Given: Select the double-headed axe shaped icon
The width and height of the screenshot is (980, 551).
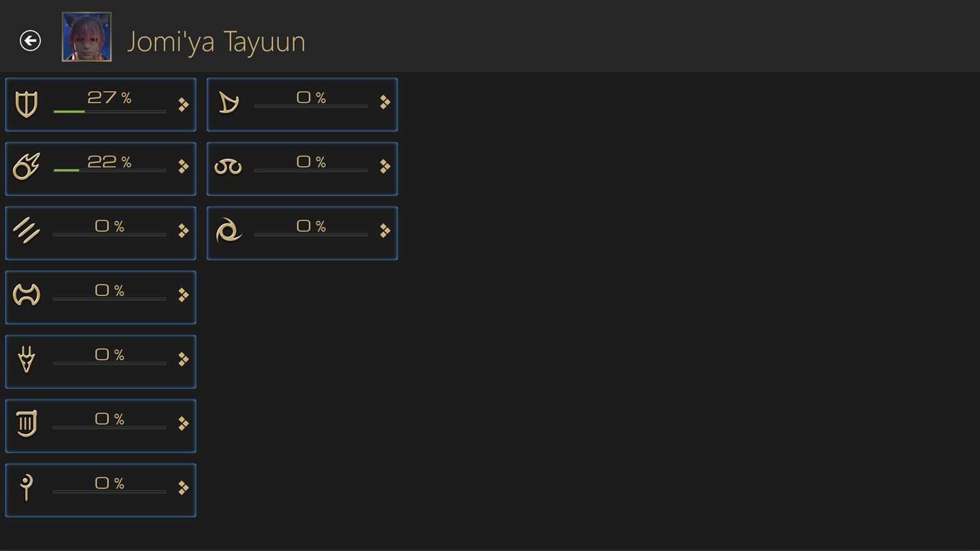Looking at the screenshot, I should coord(27,295).
